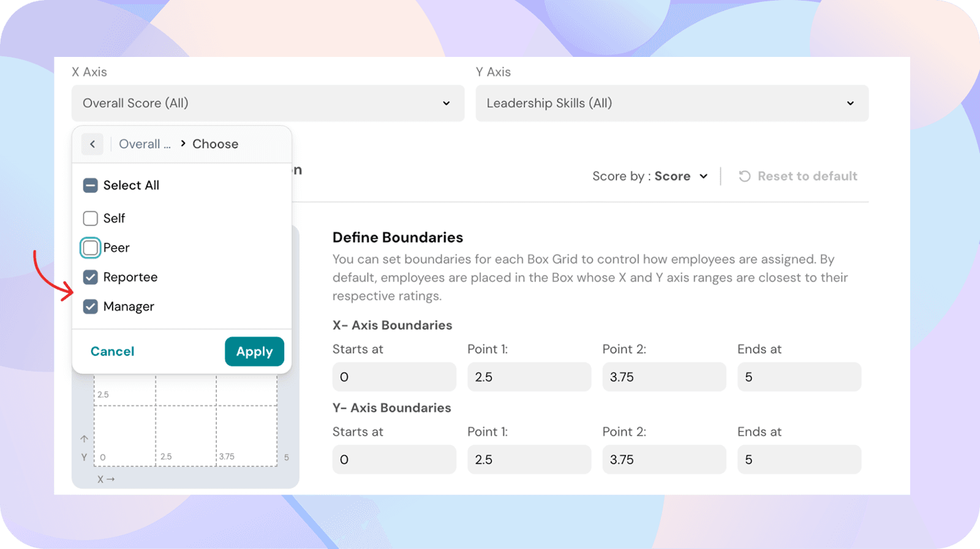Click X-Axis Starts at input field
The image size is (980, 549).
click(x=394, y=377)
